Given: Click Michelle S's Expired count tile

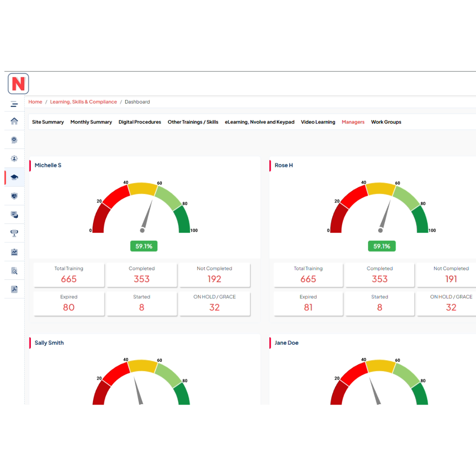Looking at the screenshot, I should [69, 303].
